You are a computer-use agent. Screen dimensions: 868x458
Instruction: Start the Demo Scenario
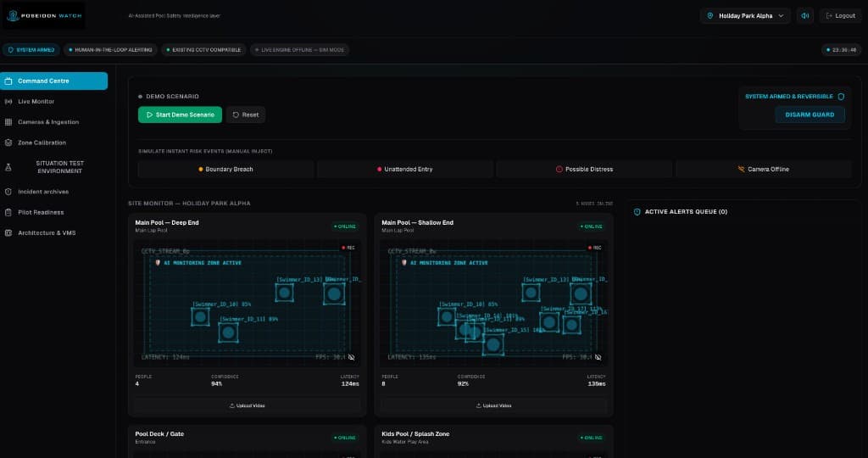[x=180, y=114]
